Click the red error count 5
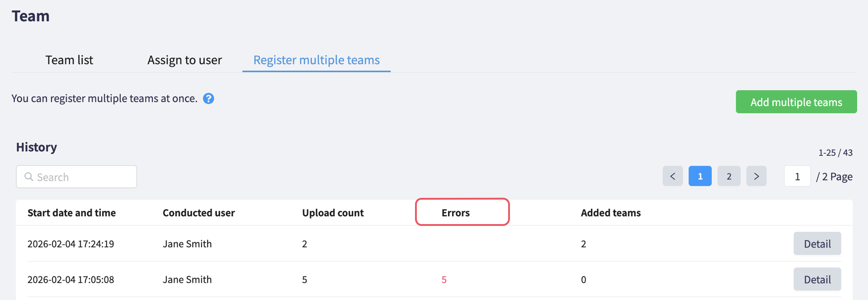The height and width of the screenshot is (300, 868). coord(444,280)
